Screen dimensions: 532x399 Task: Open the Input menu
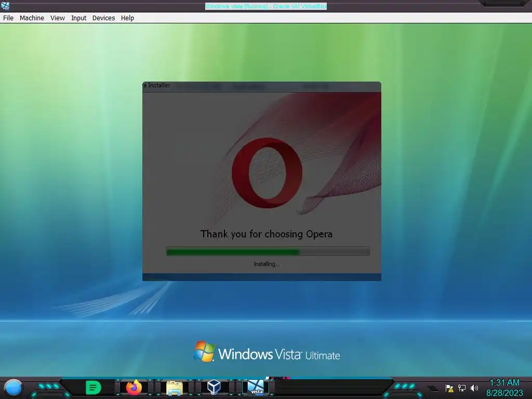78,18
